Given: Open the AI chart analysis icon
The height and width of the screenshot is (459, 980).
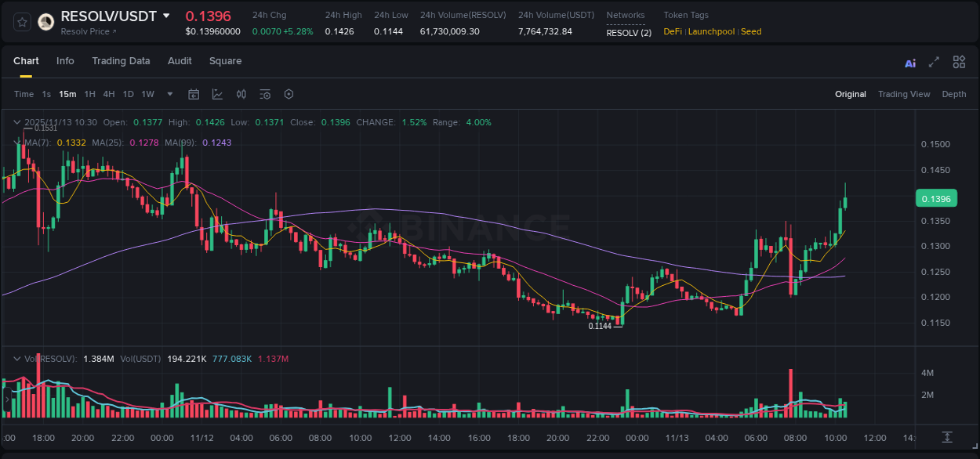Looking at the screenshot, I should coord(910,62).
